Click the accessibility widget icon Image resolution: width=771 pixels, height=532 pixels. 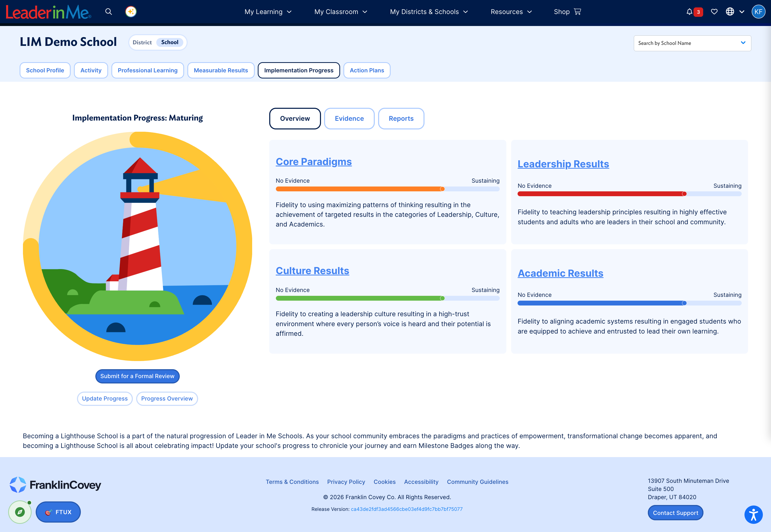tap(753, 515)
